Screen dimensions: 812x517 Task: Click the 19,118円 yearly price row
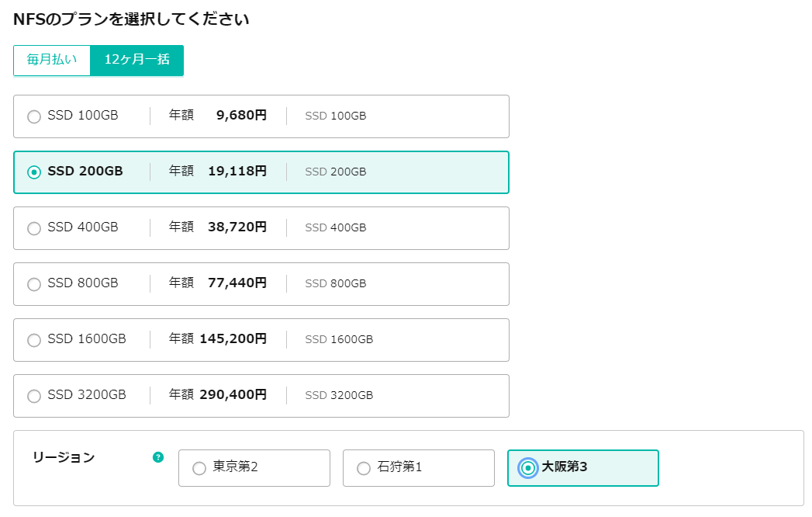pos(261,172)
